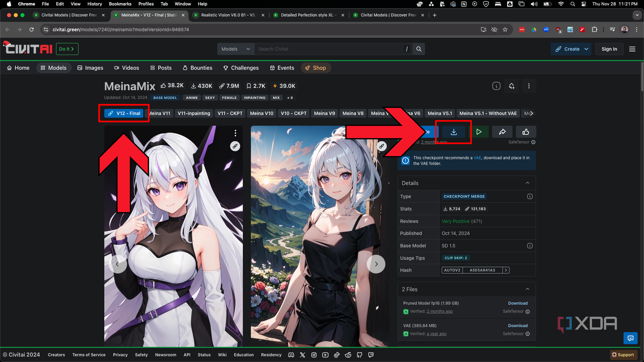Open the TikTok icon in the footer
Image resolution: width=644 pixels, height=362 pixels.
[x=337, y=355]
